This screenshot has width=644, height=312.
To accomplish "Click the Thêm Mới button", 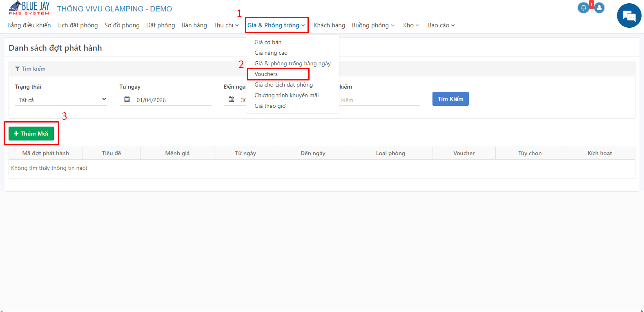I will coord(31,134).
